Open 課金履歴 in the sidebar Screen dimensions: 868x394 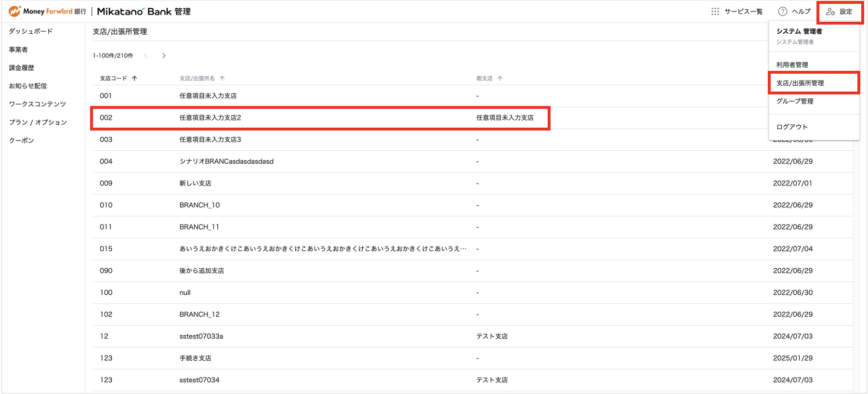pos(22,68)
